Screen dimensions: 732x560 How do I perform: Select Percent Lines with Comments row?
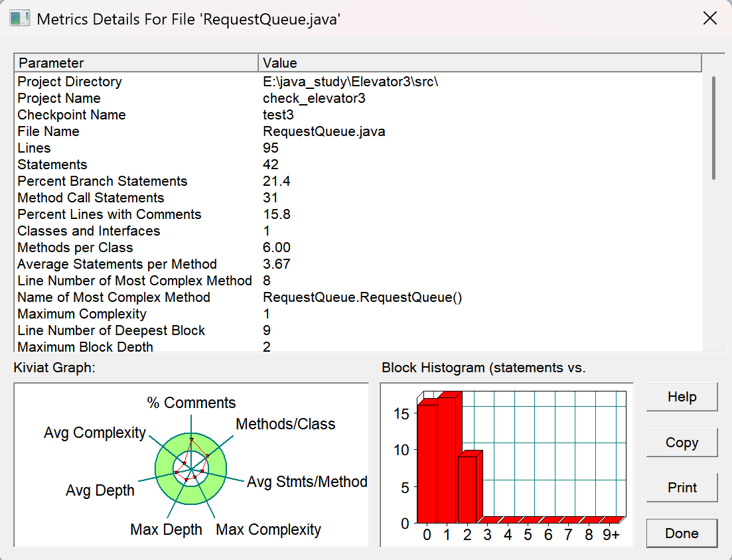(x=358, y=214)
